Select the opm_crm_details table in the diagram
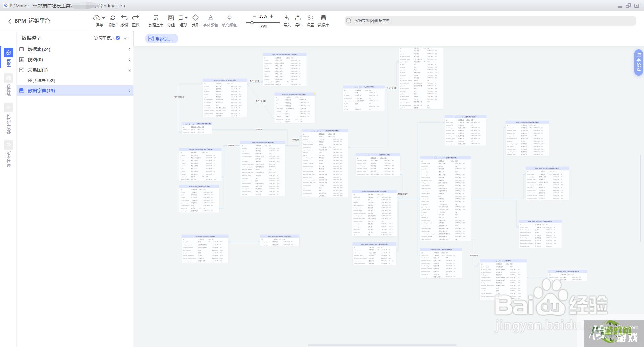Viewport: 644px width, 347px height. [x=225, y=98]
